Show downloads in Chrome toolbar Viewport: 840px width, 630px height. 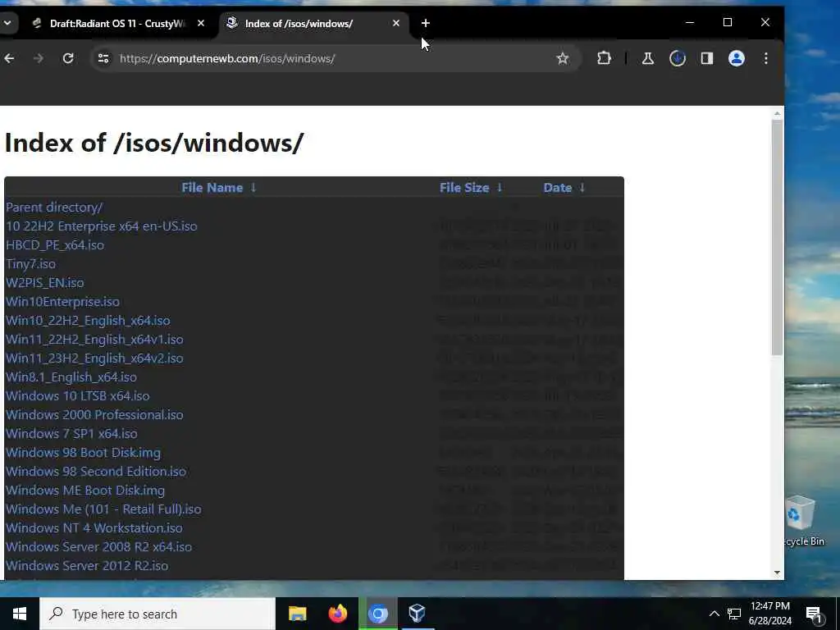[678, 58]
